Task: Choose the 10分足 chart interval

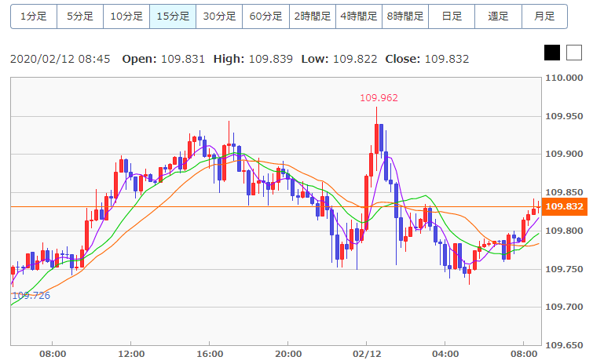Action: tap(126, 16)
